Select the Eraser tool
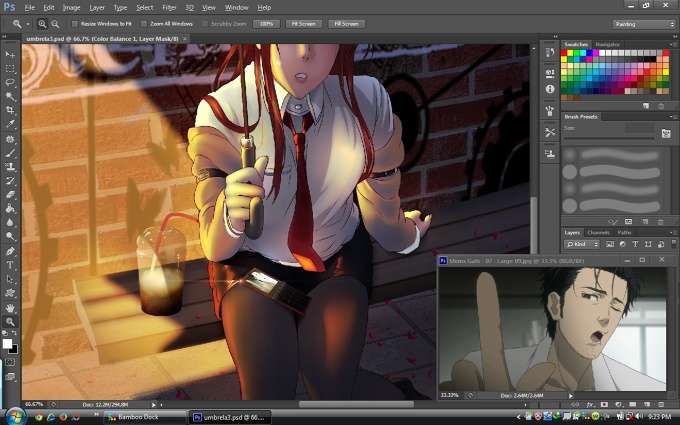The height and width of the screenshot is (425, 680). tap(10, 195)
